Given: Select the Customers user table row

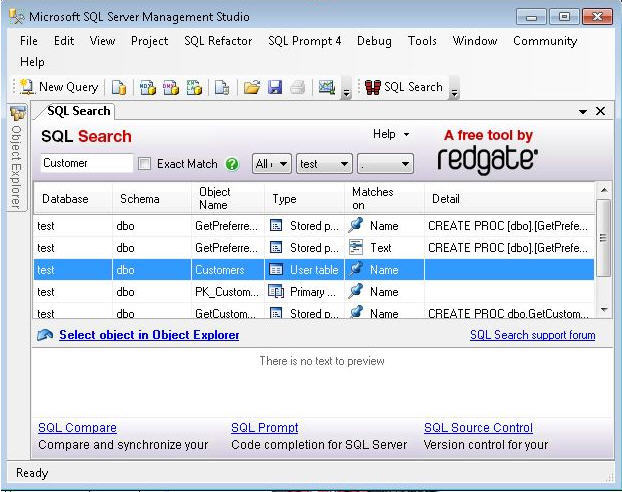Looking at the screenshot, I should click(314, 270).
